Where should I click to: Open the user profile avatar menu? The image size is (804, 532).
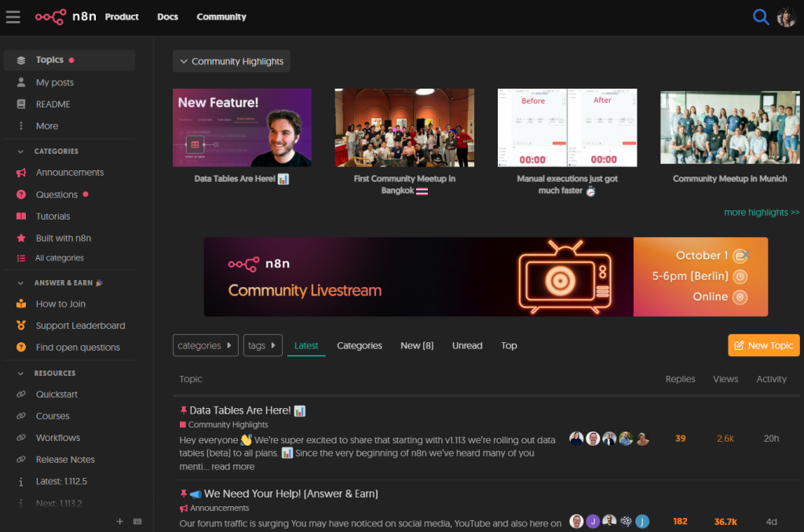pos(786,16)
